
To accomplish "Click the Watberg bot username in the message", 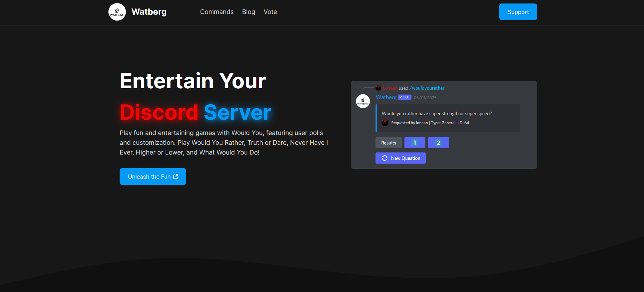I will click(386, 97).
